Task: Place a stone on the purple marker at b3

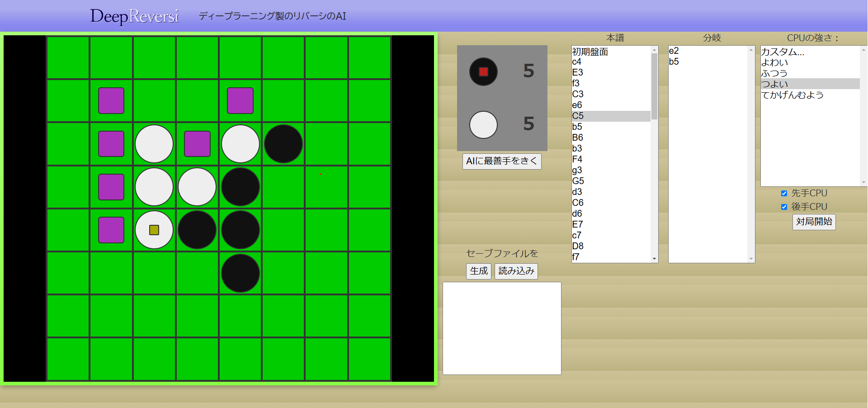Action: coord(111,144)
